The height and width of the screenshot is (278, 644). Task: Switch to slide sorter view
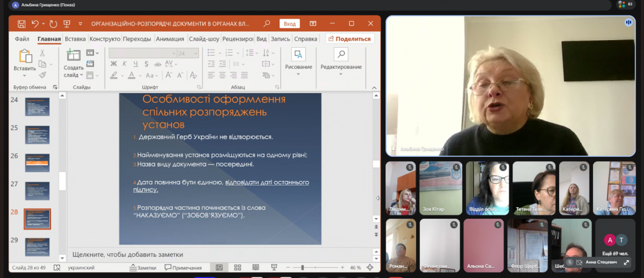pos(237,268)
